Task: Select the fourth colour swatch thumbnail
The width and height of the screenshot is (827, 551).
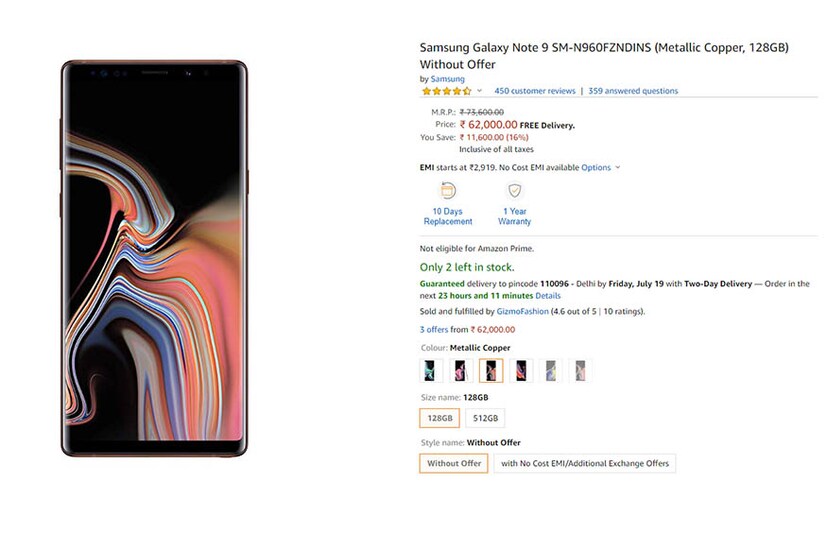Action: (521, 371)
